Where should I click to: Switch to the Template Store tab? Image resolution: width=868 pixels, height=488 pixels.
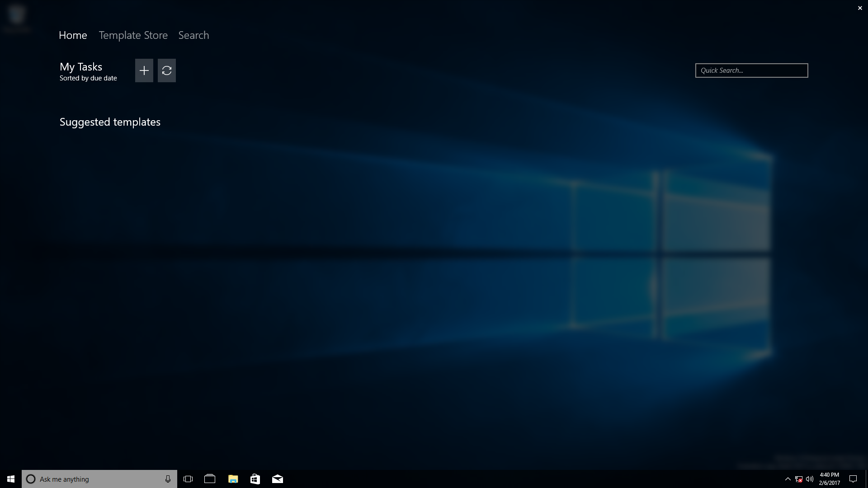[133, 35]
